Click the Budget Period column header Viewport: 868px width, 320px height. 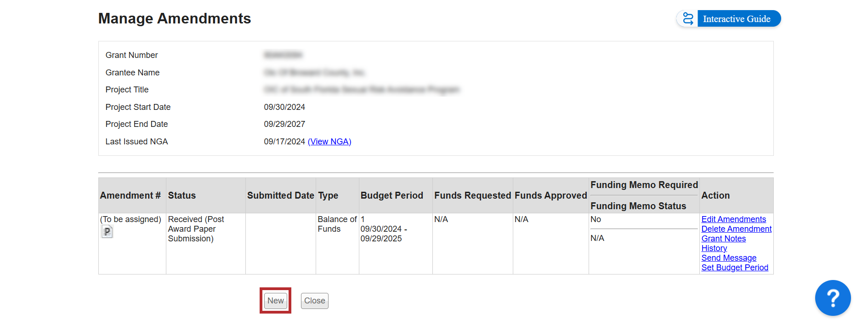pos(391,195)
